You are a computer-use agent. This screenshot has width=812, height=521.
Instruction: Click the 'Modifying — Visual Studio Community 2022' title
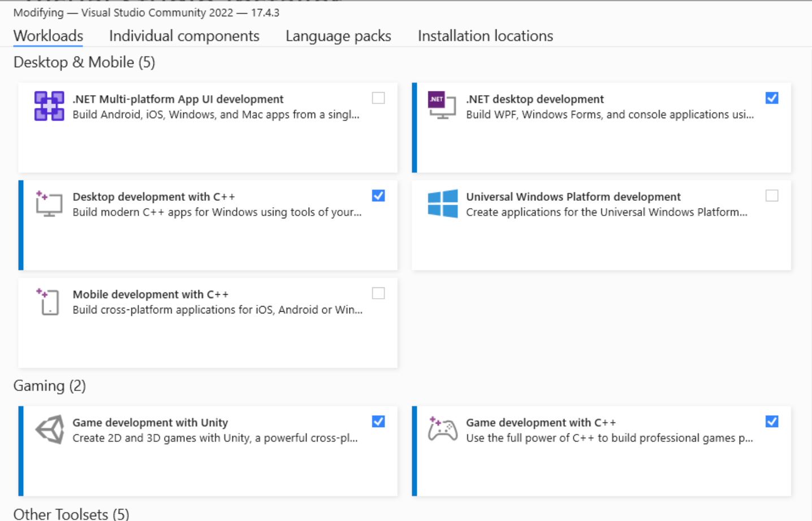click(x=146, y=12)
